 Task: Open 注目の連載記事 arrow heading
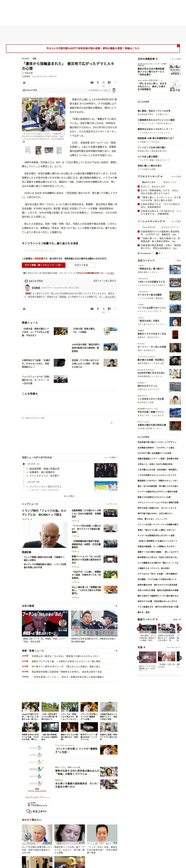click(x=147, y=59)
